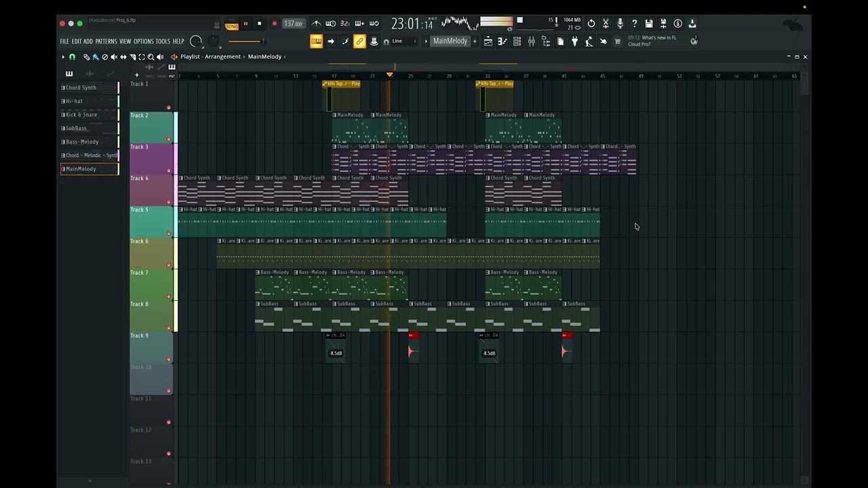Stop playback with the stop button

coord(259,24)
